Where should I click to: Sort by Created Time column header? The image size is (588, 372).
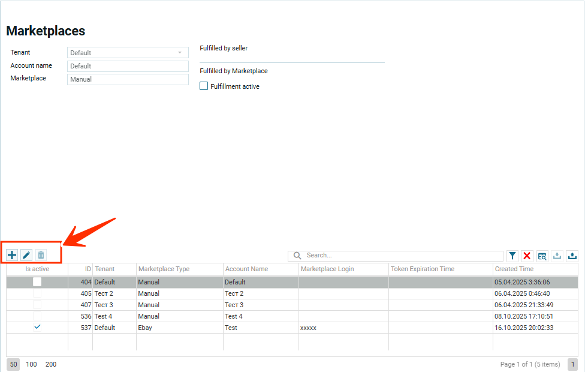pyautogui.click(x=514, y=269)
